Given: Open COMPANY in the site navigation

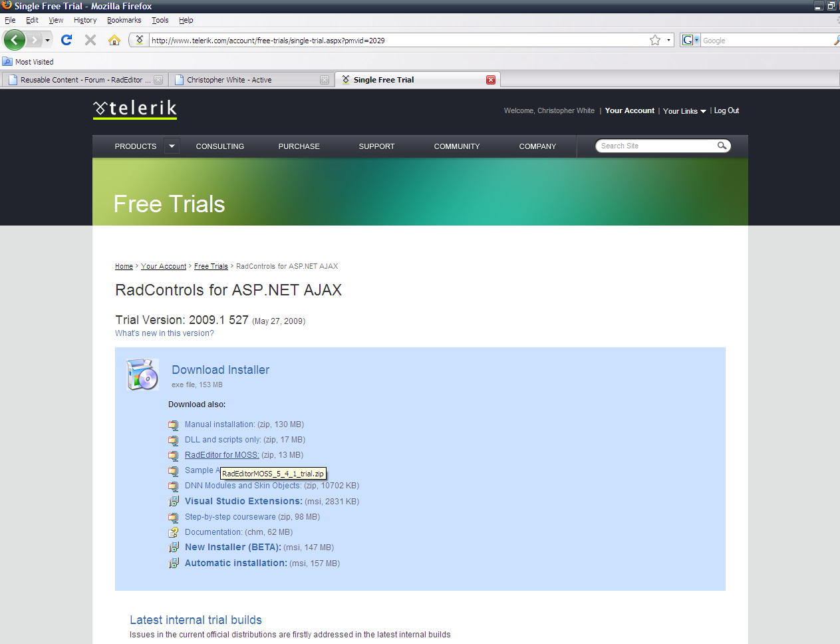Looking at the screenshot, I should [537, 146].
